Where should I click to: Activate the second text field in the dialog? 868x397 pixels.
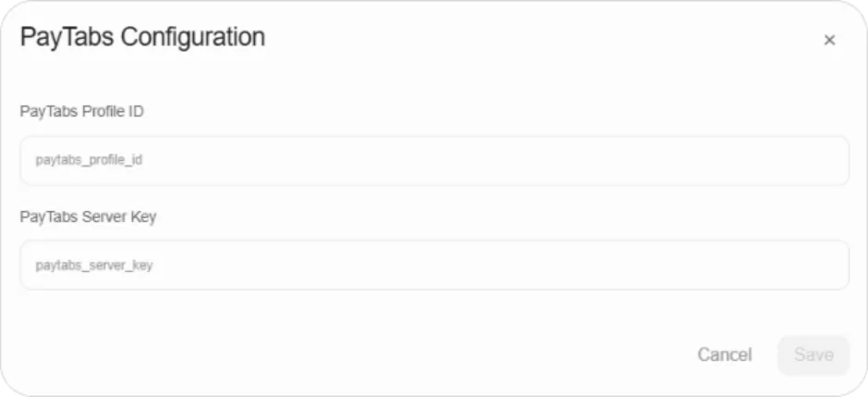point(434,265)
